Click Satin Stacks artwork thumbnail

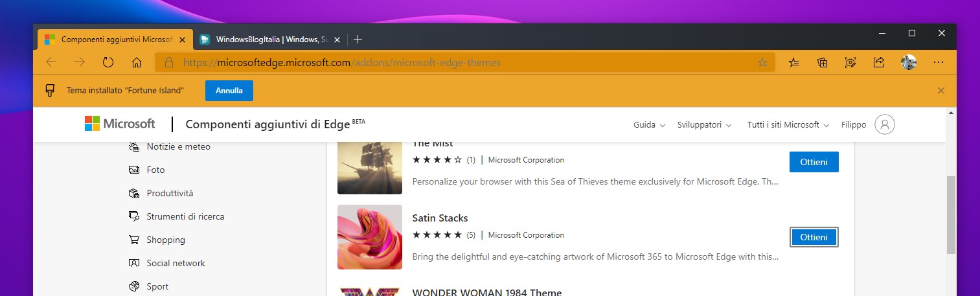coord(370,237)
